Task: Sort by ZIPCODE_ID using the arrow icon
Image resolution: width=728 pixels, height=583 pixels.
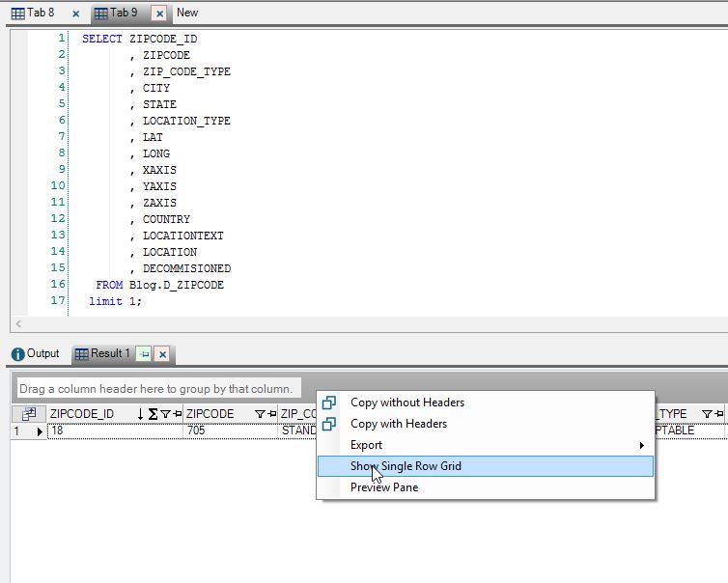Action: (140, 413)
